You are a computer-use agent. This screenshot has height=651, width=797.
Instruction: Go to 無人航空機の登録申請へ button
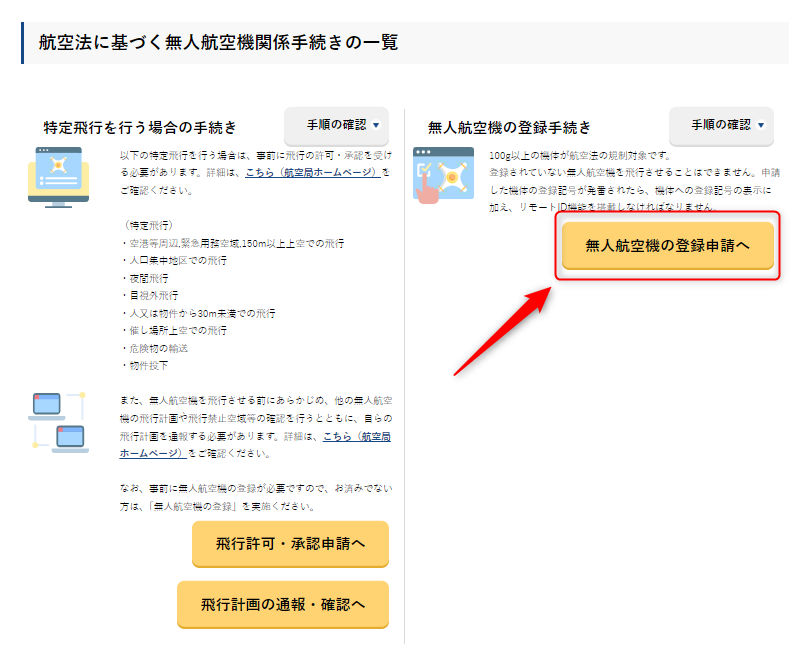[667, 245]
